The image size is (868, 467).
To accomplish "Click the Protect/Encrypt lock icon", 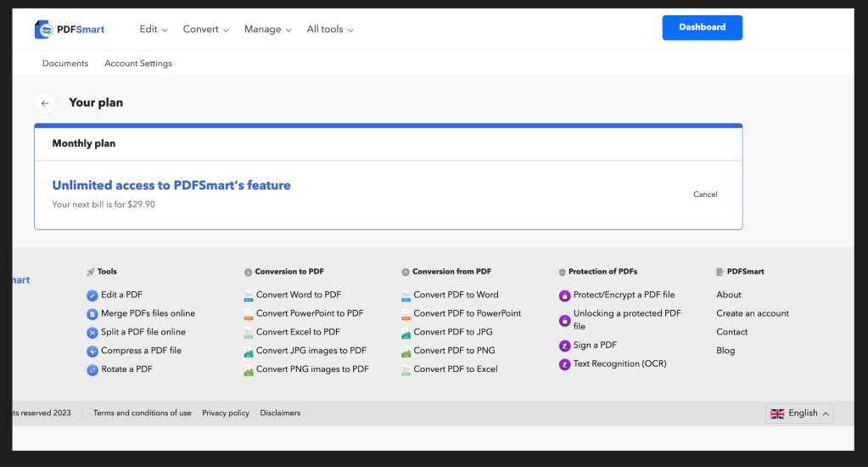I will point(564,295).
